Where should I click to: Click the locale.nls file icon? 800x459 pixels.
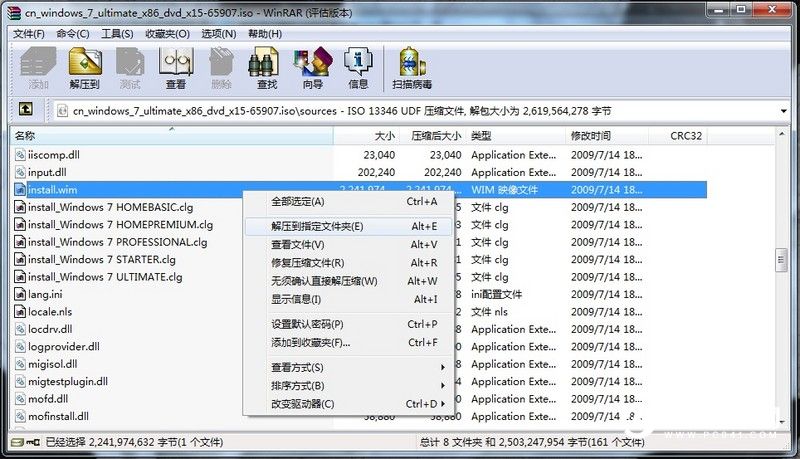(x=20, y=312)
